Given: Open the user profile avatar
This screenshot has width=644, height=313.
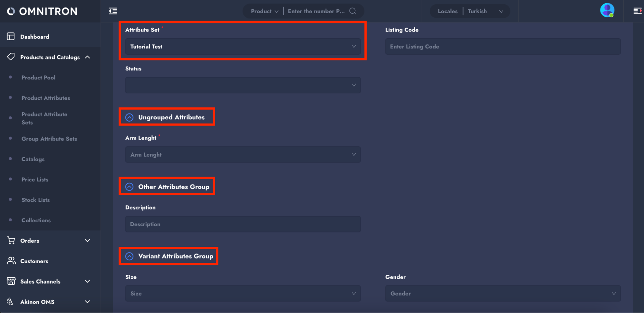Looking at the screenshot, I should click(607, 10).
